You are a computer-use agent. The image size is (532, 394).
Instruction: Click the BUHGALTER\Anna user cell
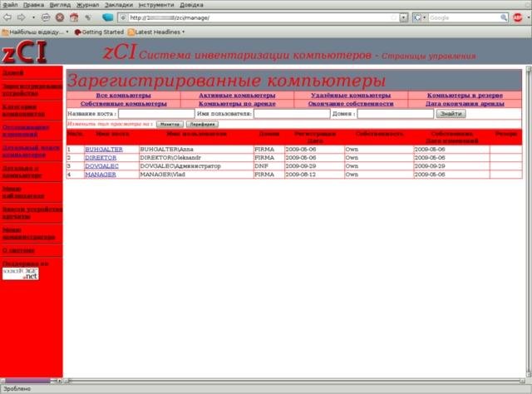(196, 150)
